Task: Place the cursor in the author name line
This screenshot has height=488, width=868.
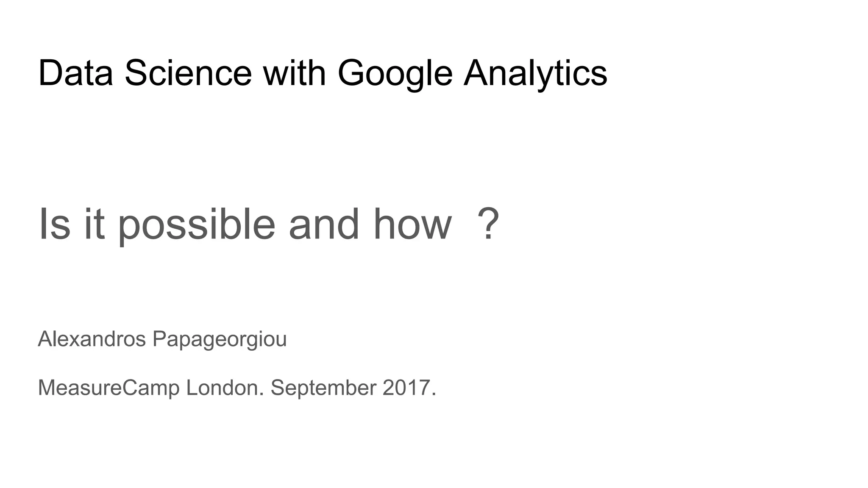Action: [162, 341]
